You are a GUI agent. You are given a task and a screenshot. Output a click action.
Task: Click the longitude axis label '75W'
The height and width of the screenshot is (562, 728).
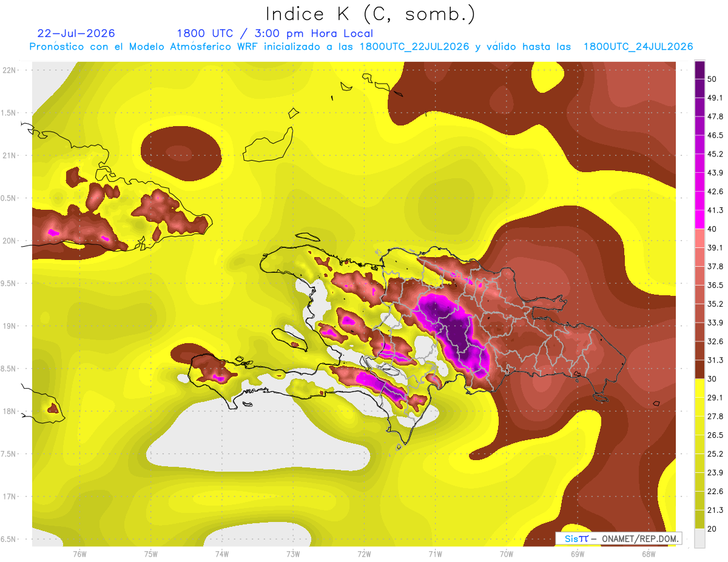(150, 554)
